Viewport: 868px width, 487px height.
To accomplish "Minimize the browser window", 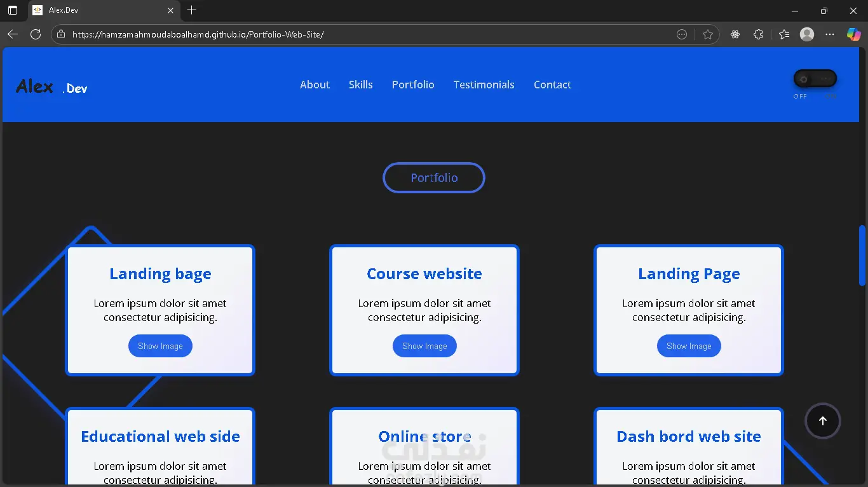I will [x=795, y=10].
